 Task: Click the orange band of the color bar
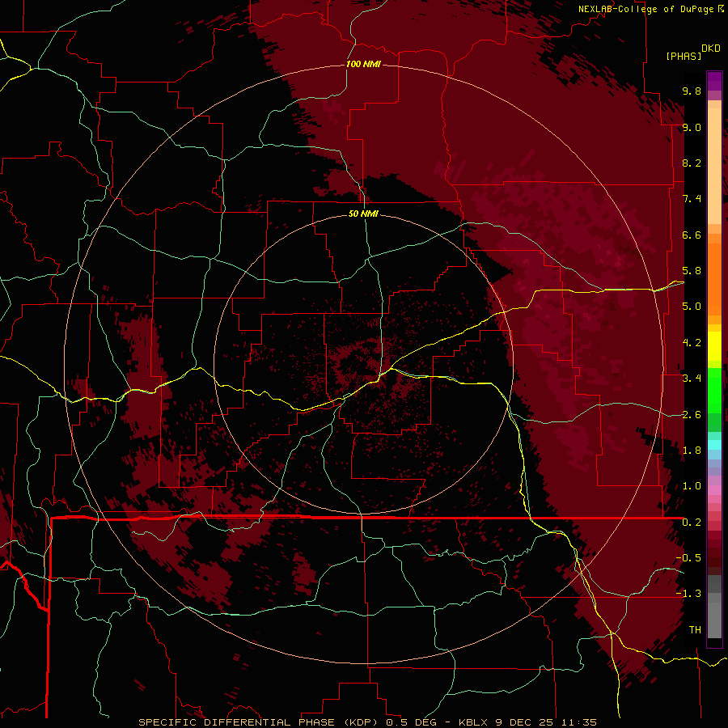tap(714, 278)
